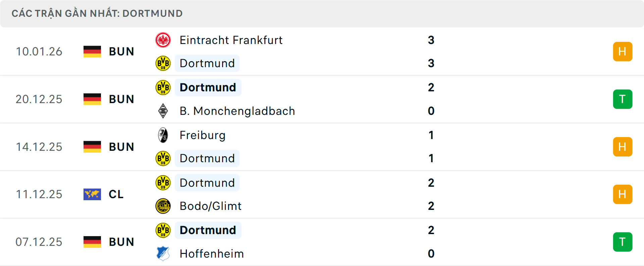
Task: Select the CL competition tab
Action: pos(116,194)
